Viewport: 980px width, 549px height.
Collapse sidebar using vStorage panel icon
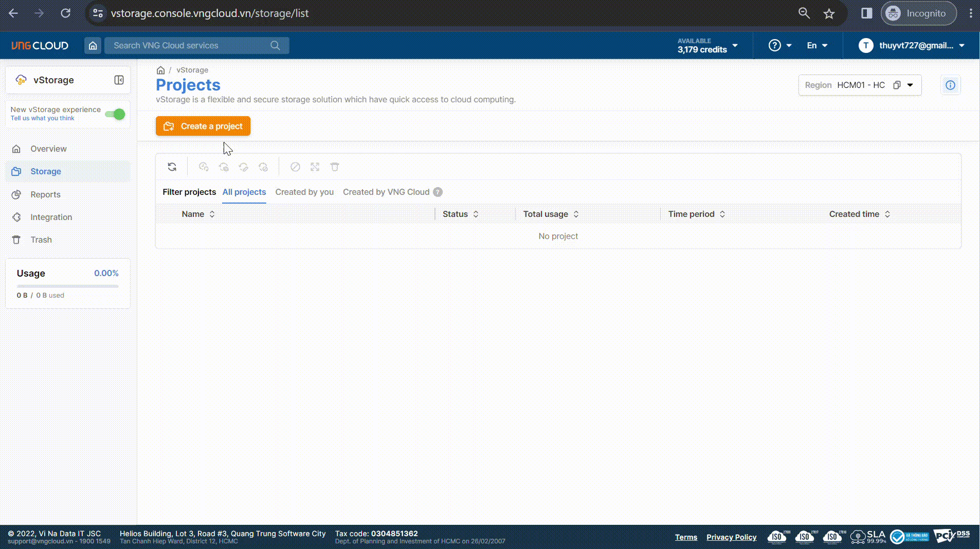[119, 80]
